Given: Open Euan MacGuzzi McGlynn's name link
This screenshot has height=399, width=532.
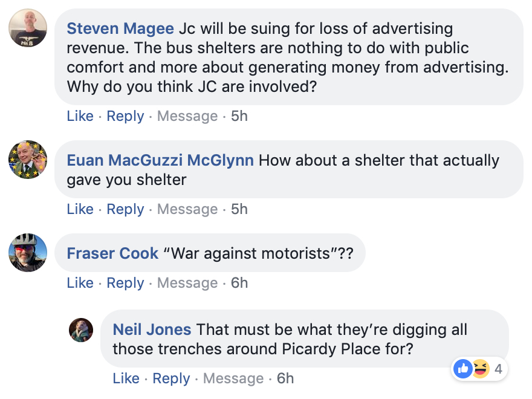Looking at the screenshot, I should coord(160,160).
